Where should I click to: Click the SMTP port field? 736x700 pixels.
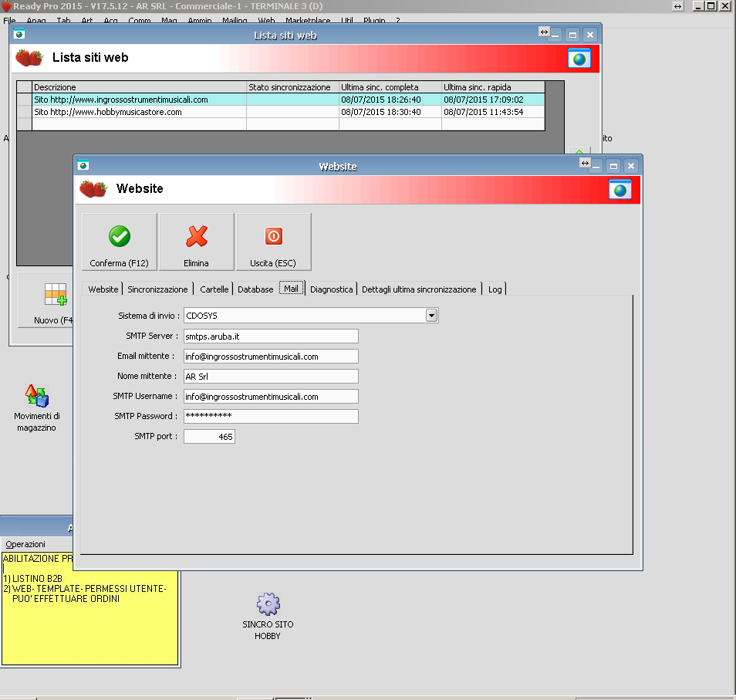point(209,437)
